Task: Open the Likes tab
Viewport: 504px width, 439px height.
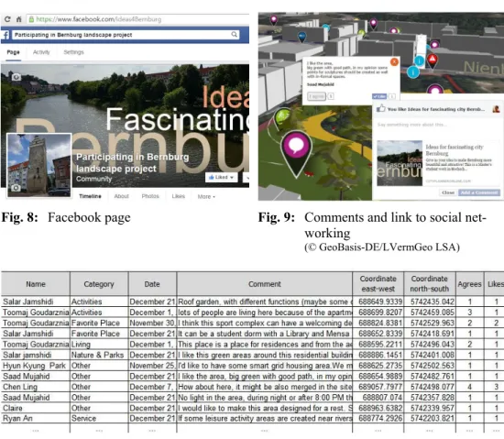Action: tap(178, 196)
